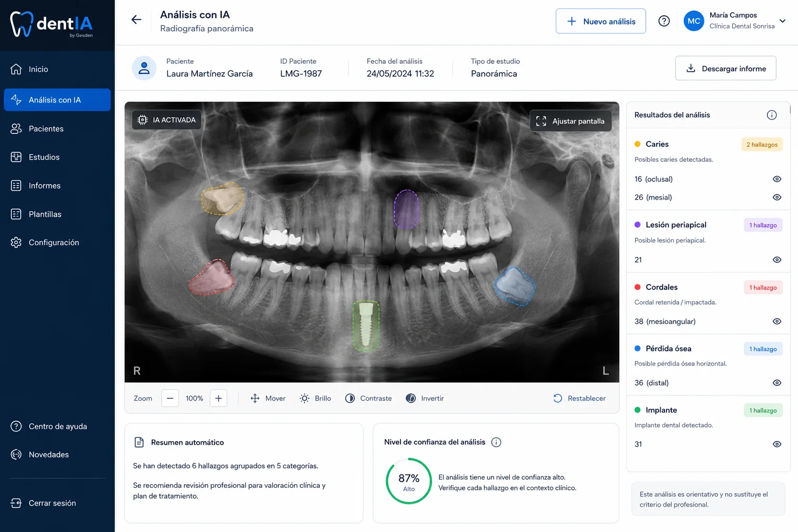Open Configuración settings
The width and height of the screenshot is (798, 532).
tap(57, 243)
